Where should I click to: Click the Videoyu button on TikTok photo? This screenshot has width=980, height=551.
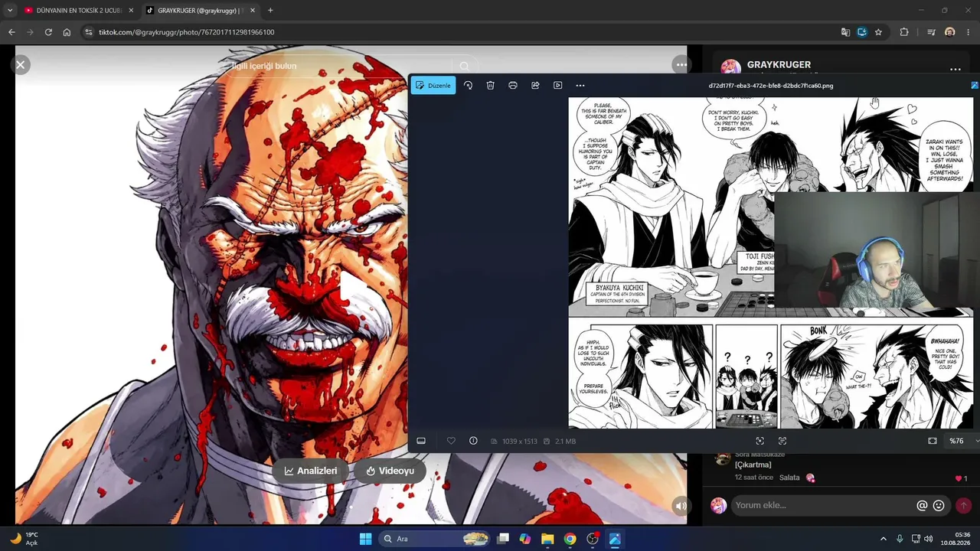click(x=390, y=471)
